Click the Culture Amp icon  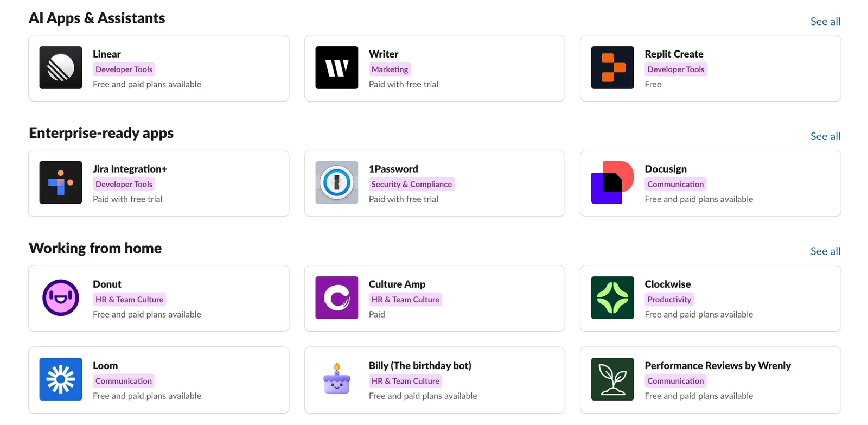[336, 297]
